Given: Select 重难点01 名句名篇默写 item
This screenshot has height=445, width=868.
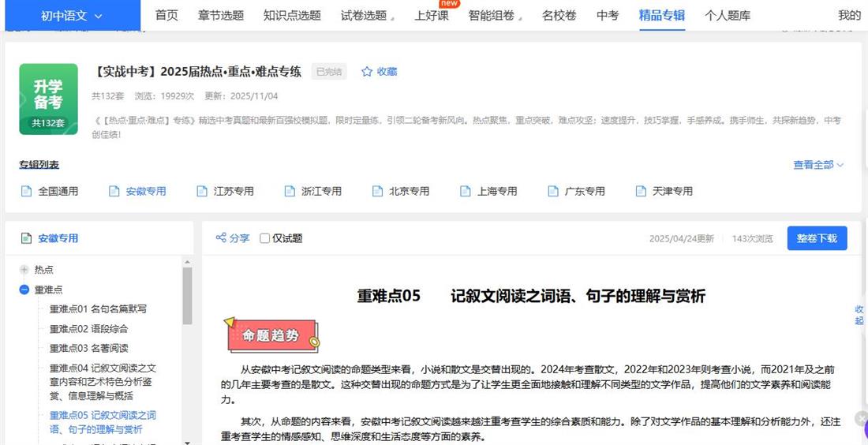Looking at the screenshot, I should click(98, 309).
